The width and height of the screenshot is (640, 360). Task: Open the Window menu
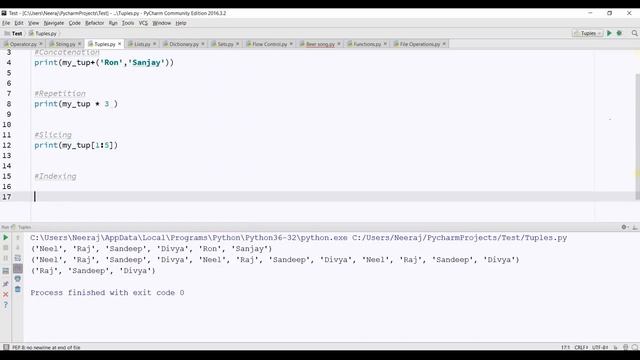(162, 23)
